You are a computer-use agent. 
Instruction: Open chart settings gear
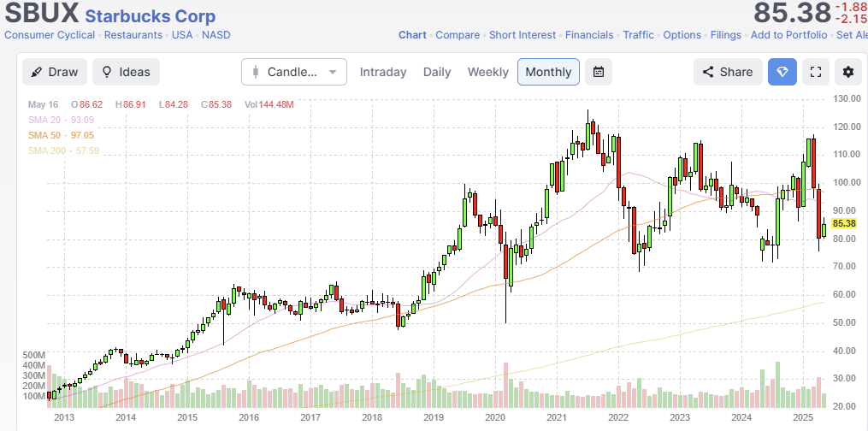pos(848,72)
